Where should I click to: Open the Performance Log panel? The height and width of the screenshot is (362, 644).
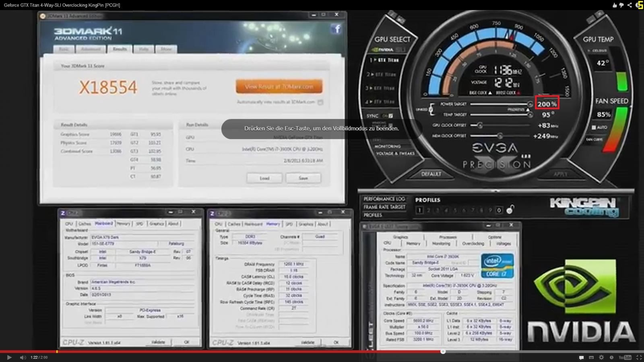click(384, 199)
